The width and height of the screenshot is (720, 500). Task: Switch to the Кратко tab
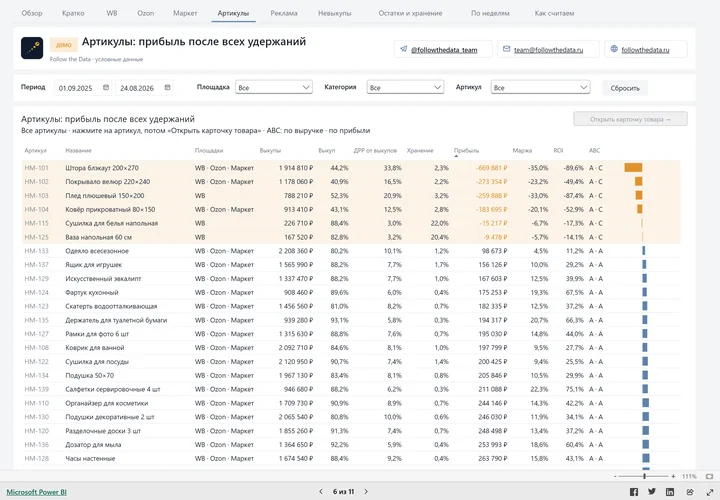point(73,13)
